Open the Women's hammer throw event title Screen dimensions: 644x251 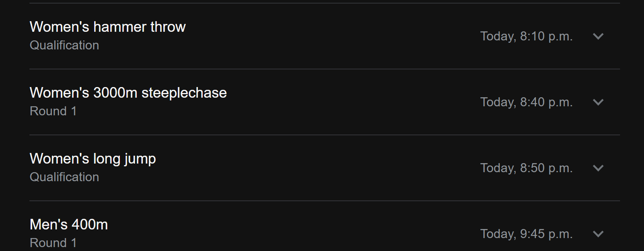tap(108, 27)
